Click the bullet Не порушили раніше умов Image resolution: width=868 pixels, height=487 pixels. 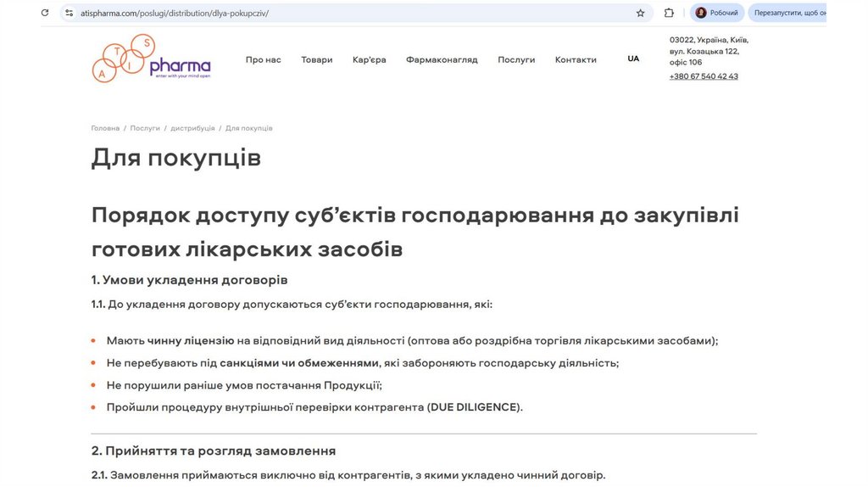pos(244,385)
